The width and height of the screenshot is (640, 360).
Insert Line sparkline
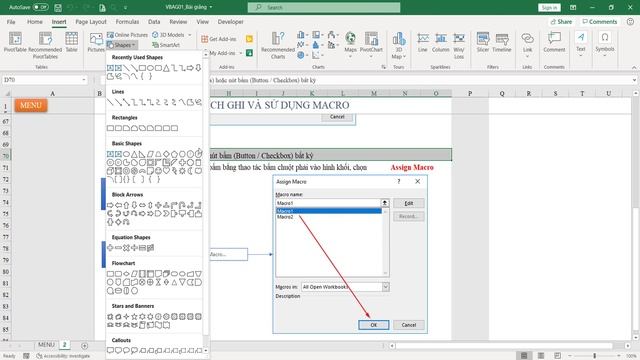coord(422,43)
